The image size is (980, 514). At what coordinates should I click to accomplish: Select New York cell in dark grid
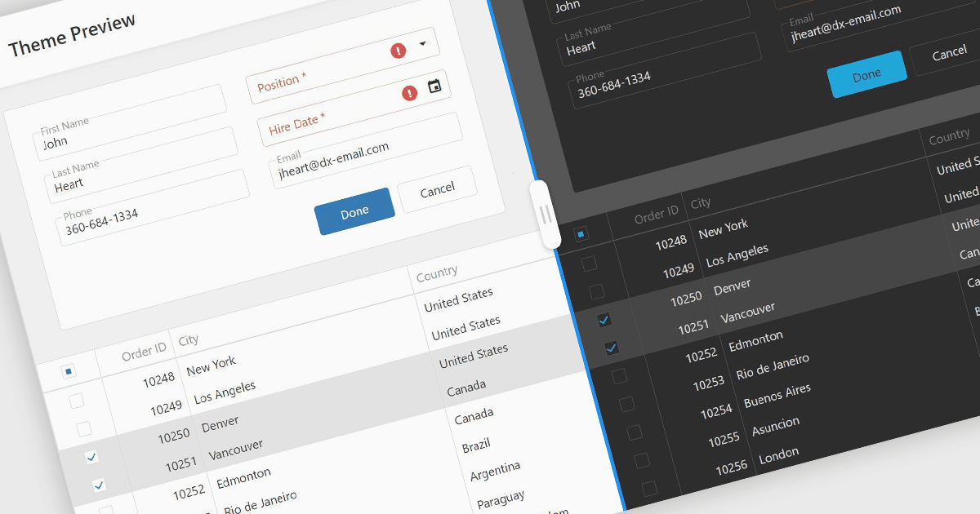click(723, 228)
